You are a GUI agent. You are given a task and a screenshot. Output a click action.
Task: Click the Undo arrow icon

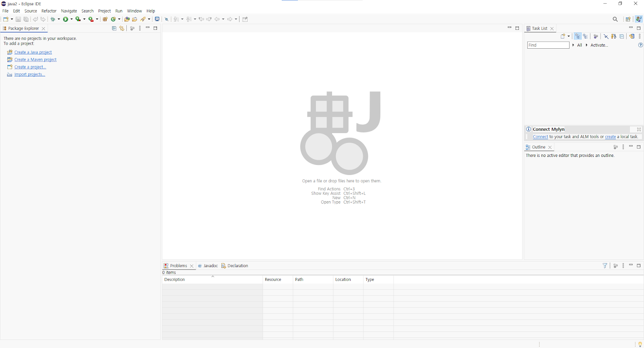coord(35,19)
